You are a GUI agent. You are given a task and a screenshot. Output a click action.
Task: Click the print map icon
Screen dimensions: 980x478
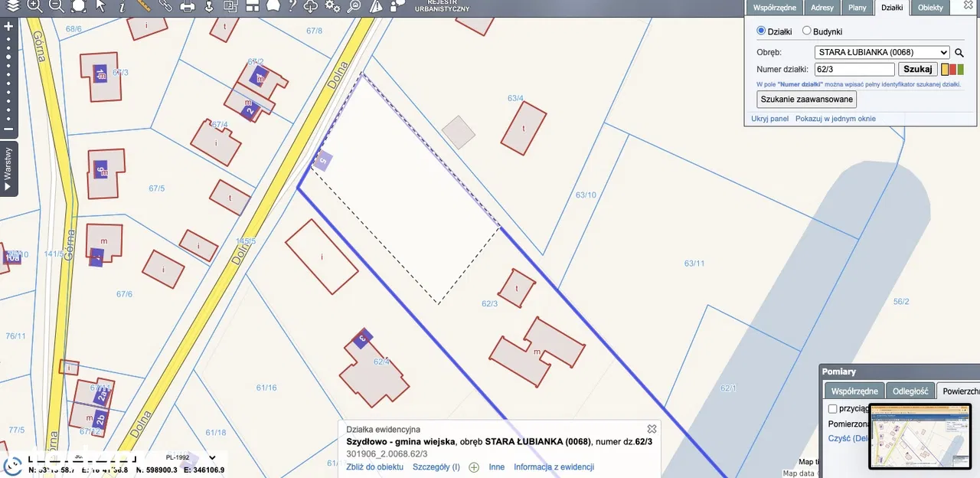coord(187,6)
